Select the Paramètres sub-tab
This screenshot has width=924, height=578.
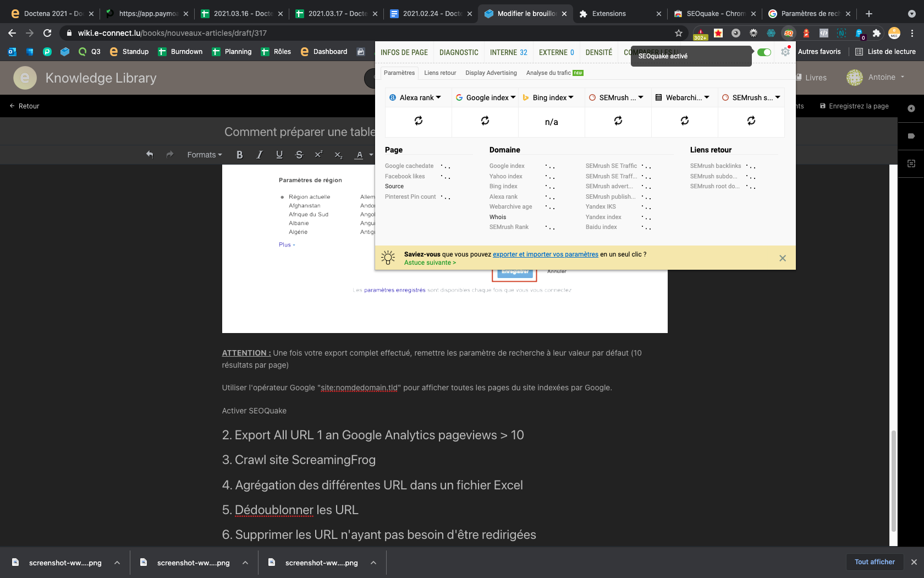pyautogui.click(x=399, y=73)
